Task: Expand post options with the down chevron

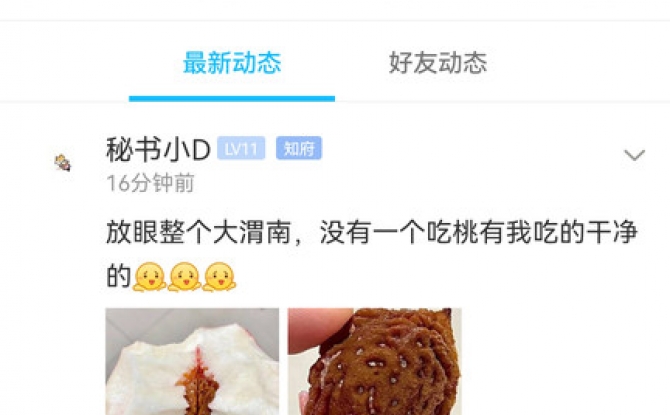Action: (x=634, y=155)
